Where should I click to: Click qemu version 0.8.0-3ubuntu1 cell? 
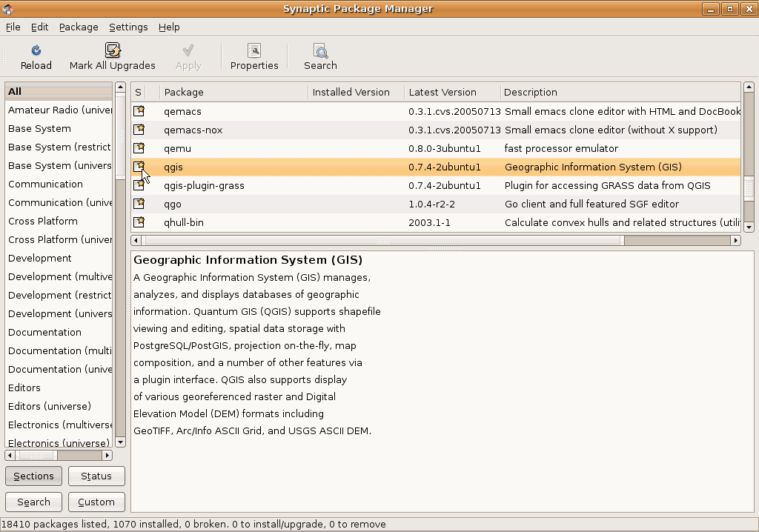(x=445, y=149)
